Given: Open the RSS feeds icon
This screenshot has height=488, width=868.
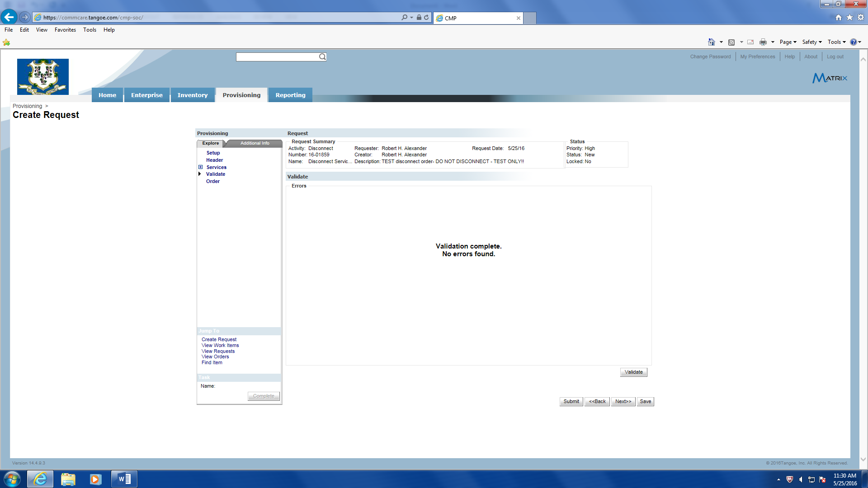Looking at the screenshot, I should point(731,42).
